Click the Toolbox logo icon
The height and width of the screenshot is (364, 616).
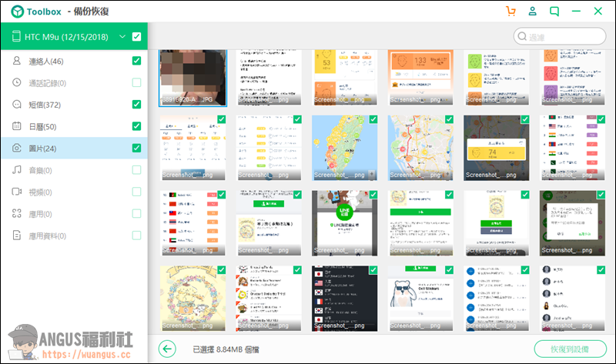pos(17,12)
